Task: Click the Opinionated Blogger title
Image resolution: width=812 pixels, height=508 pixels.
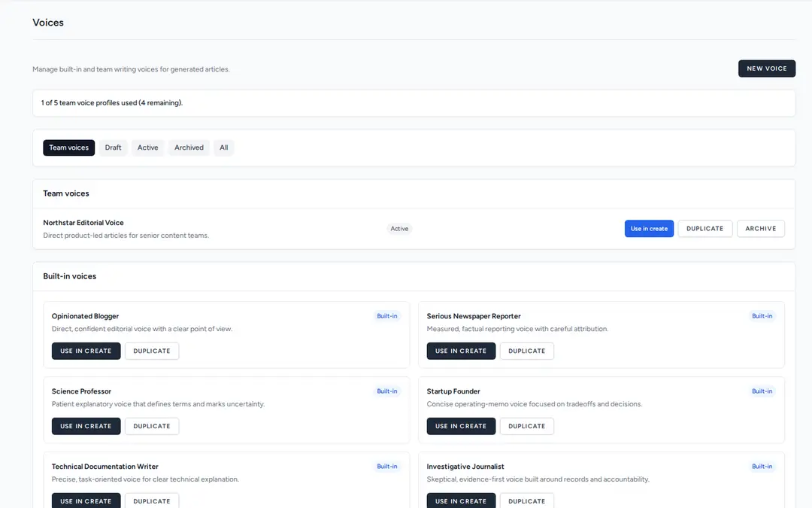Action: coord(85,316)
